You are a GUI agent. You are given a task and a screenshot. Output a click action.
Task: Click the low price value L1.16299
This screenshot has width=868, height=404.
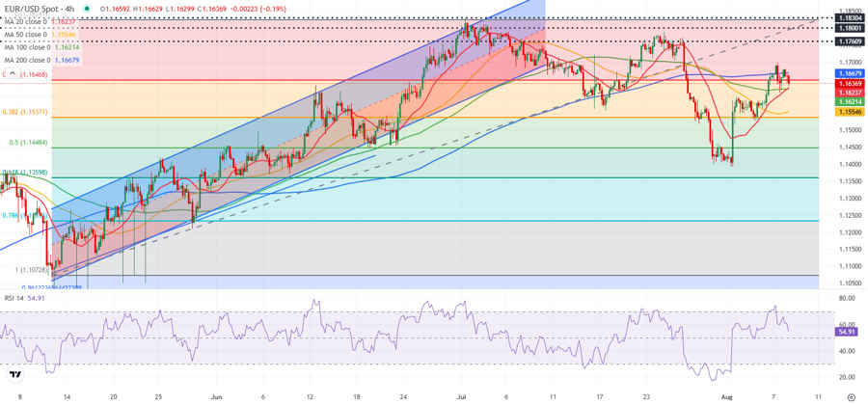pyautogui.click(x=178, y=10)
